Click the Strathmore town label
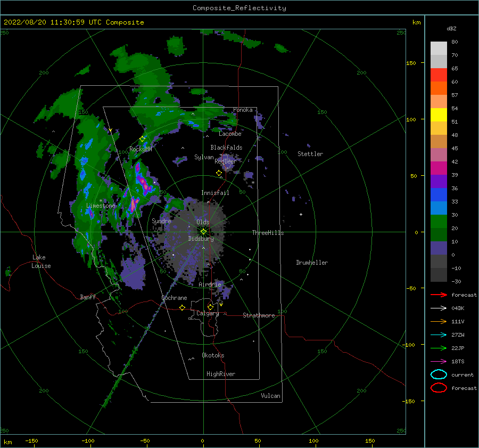Image resolution: width=479 pixels, height=448 pixels. [x=259, y=315]
